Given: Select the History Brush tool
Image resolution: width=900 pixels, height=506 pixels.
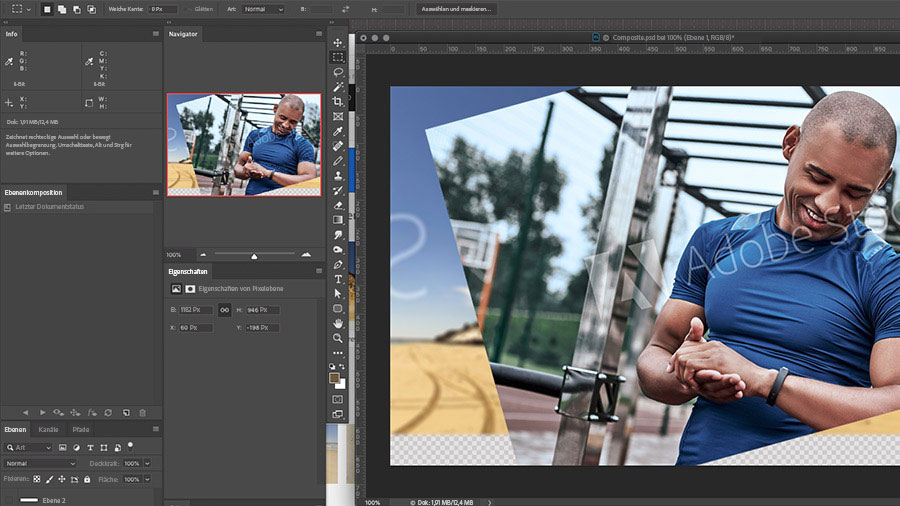Looking at the screenshot, I should coord(338,190).
